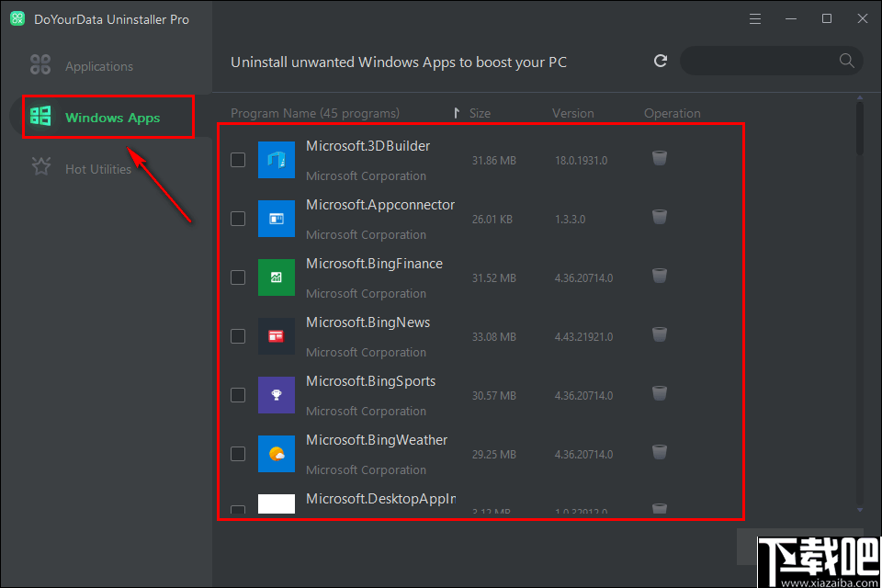The width and height of the screenshot is (882, 588).
Task: Select the Windows Apps sidebar icon
Action: point(40,116)
